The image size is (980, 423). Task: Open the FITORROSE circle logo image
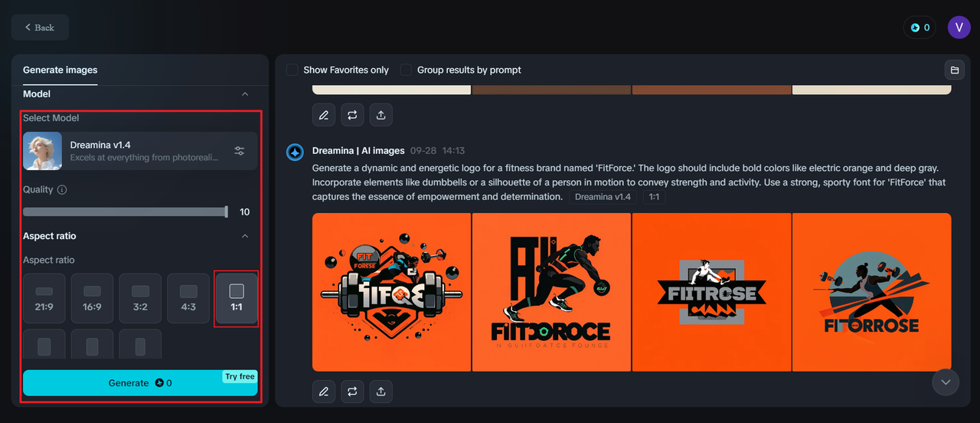[872, 292]
